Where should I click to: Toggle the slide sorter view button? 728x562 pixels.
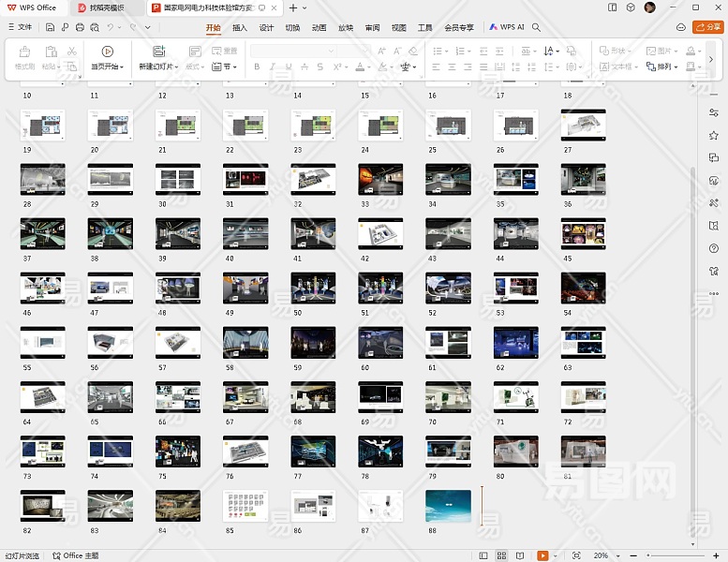502,555
